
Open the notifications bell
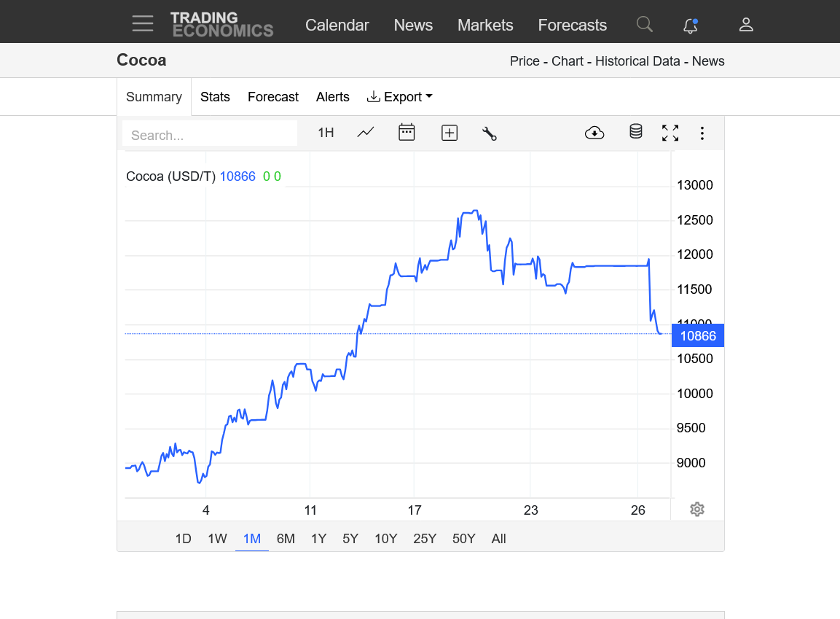[691, 26]
